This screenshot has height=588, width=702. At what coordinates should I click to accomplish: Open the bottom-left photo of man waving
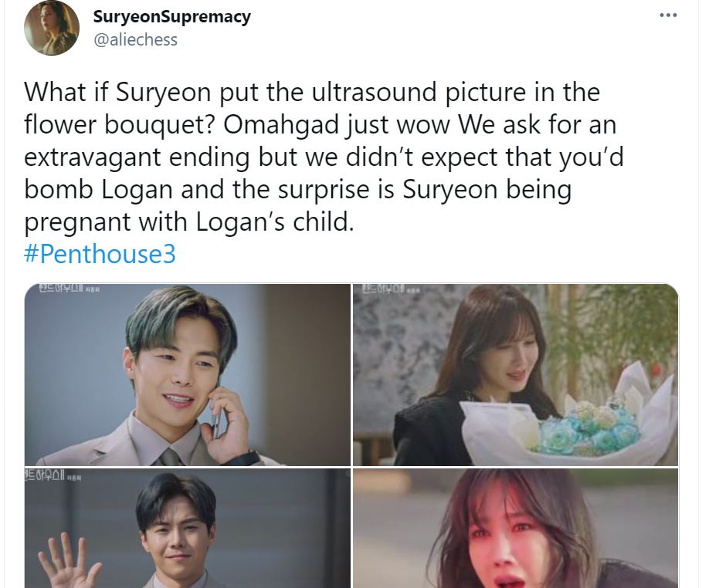pos(188,529)
